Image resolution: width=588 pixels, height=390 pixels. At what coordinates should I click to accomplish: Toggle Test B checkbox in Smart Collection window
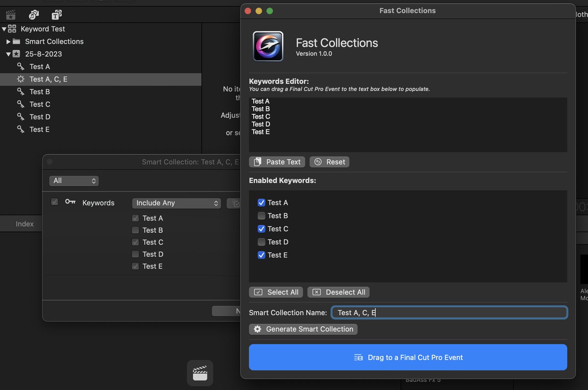[x=135, y=230]
